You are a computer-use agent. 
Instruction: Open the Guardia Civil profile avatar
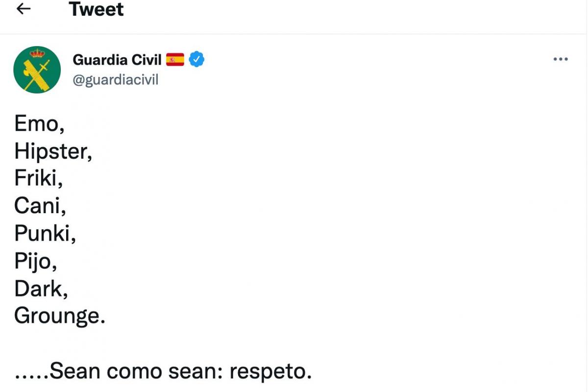[37, 70]
